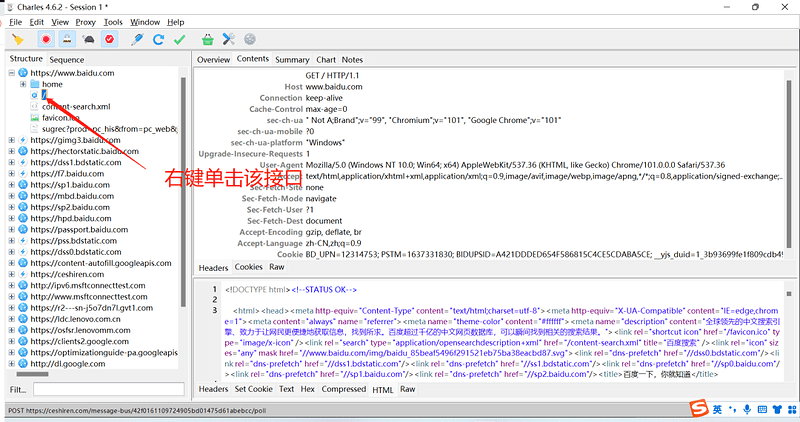Expand the https://hectorstatic.baidu.com node
This screenshot has height=422, width=800.
[12, 151]
